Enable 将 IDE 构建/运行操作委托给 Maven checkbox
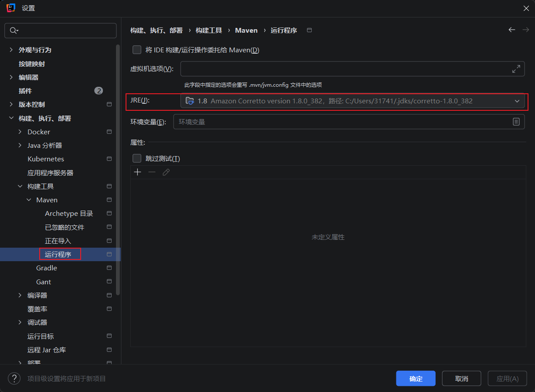The width and height of the screenshot is (535, 392). [137, 50]
